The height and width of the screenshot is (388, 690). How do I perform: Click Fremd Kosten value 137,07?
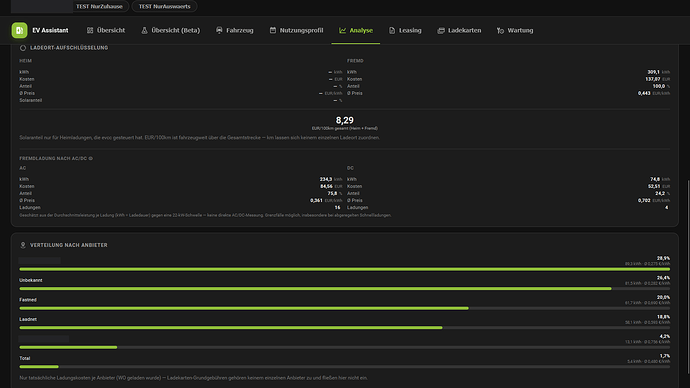pyautogui.click(x=652, y=79)
